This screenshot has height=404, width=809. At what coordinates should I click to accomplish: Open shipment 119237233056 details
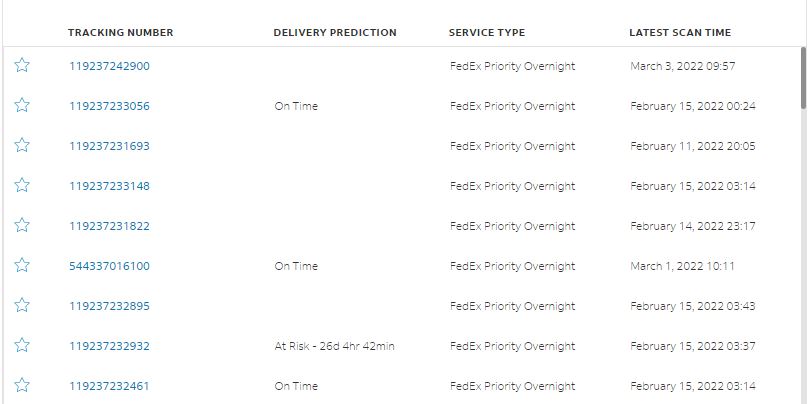(x=109, y=106)
